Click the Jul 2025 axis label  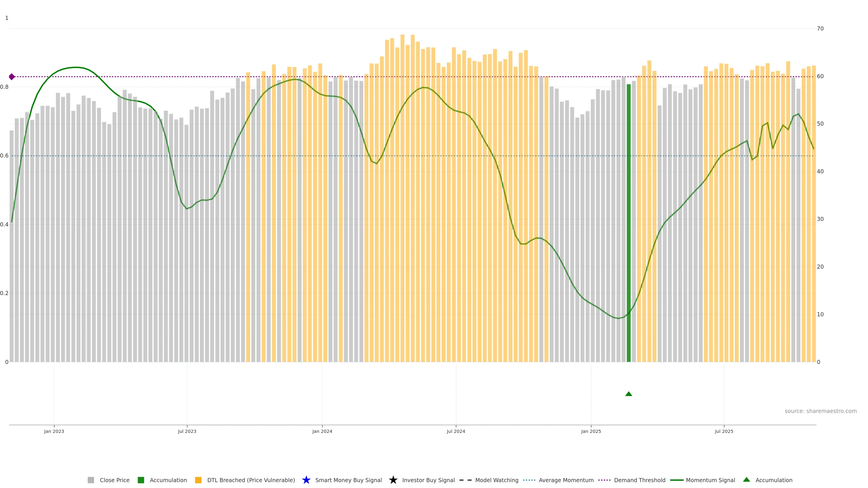[x=724, y=431]
